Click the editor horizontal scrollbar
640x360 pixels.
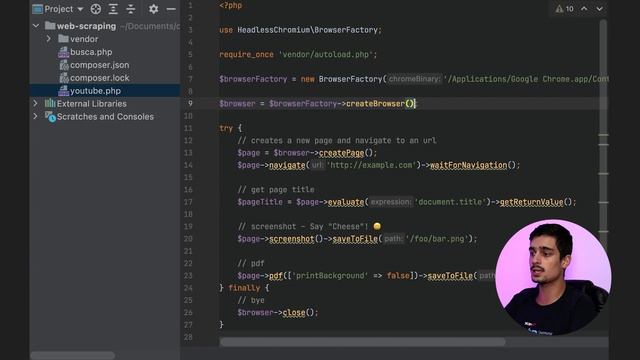362,342
